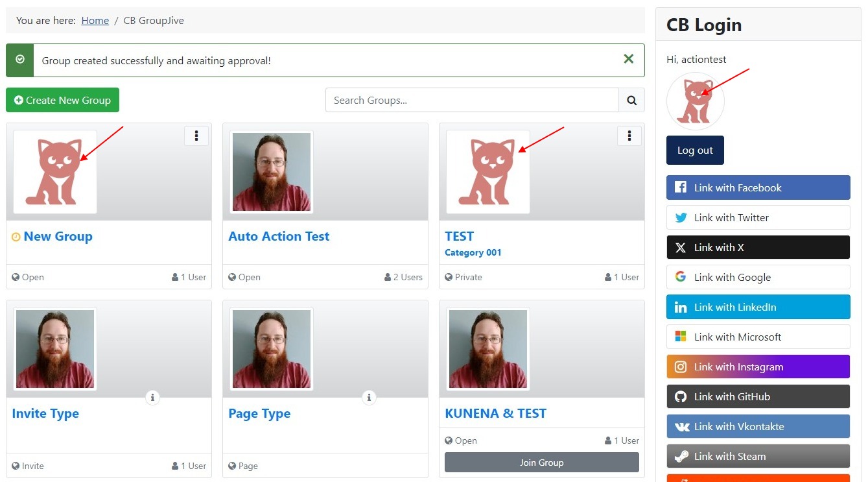Click the search magnifier icon button
The width and height of the screenshot is (868, 482).
(631, 100)
